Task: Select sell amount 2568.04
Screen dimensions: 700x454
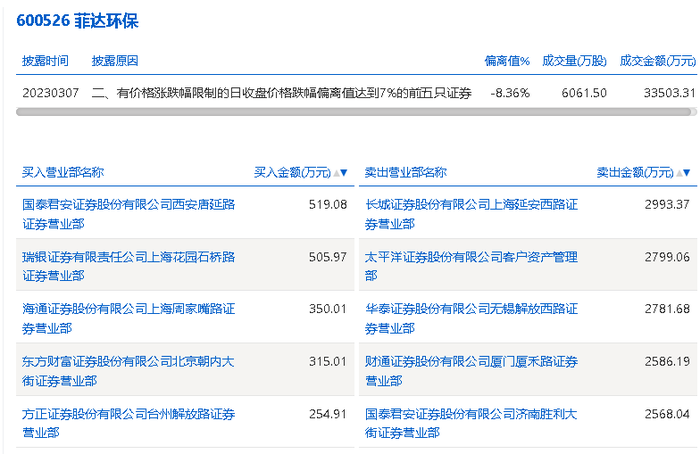Action: pos(667,414)
